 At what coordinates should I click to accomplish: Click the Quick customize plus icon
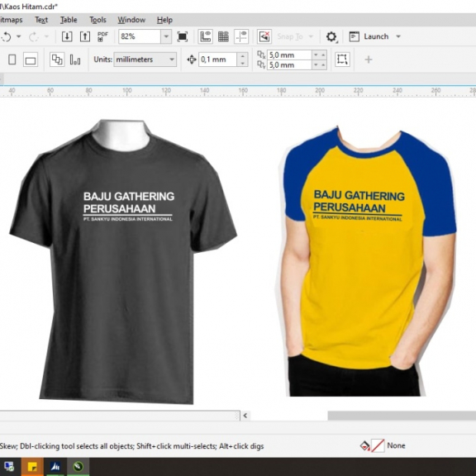[x=369, y=59]
